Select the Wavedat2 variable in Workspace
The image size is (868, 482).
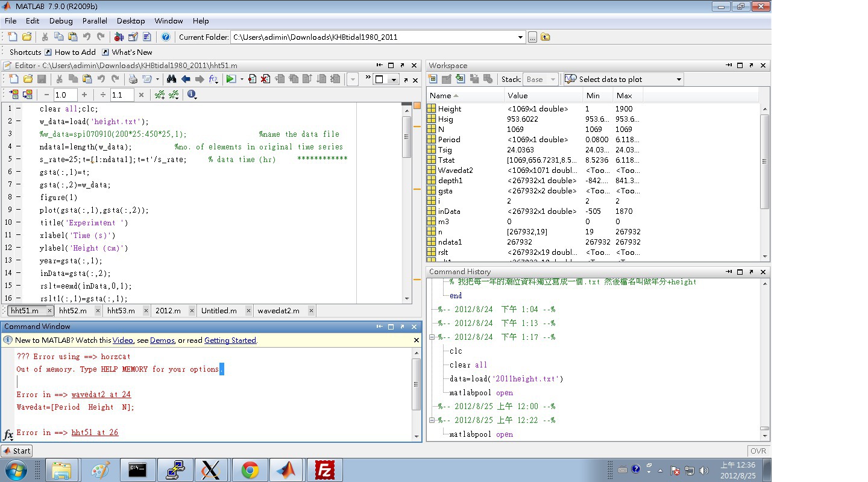(455, 171)
